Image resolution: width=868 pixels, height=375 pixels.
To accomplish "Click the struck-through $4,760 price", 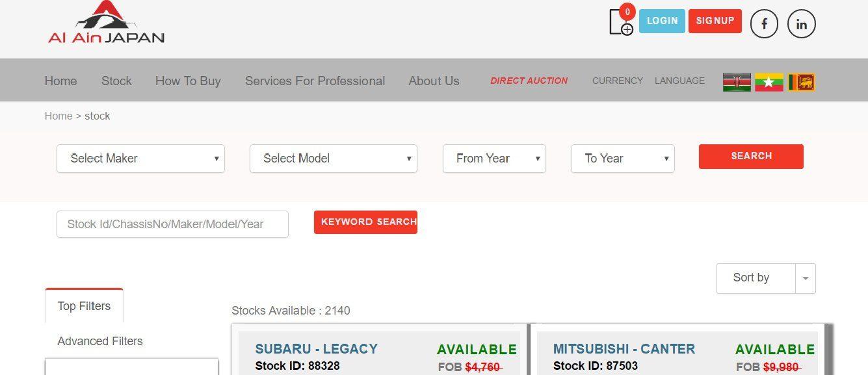I will [484, 367].
